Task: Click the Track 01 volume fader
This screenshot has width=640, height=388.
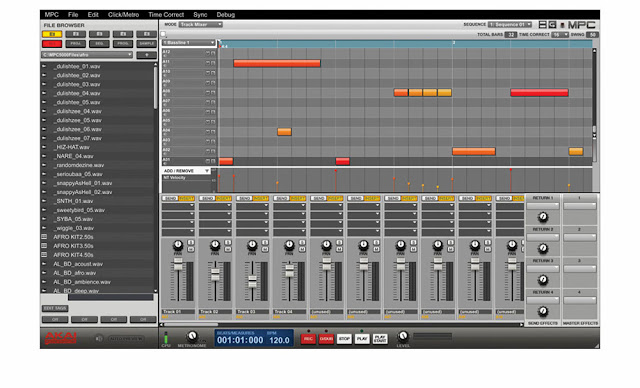Action: click(x=178, y=264)
